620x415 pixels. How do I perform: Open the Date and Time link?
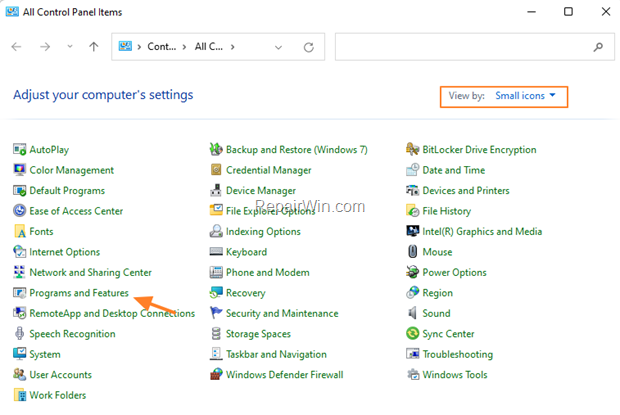click(454, 170)
